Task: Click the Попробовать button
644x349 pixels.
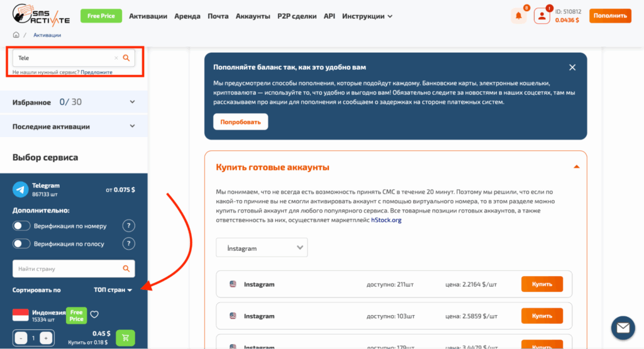Action: pyautogui.click(x=241, y=122)
